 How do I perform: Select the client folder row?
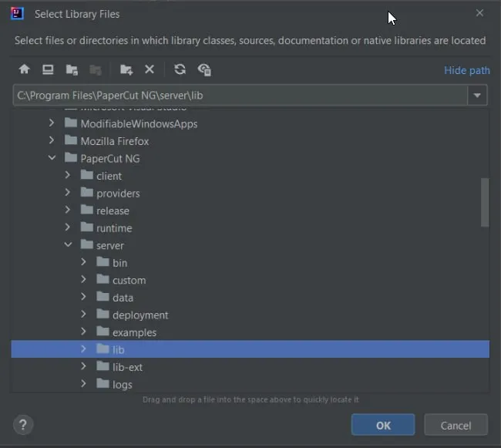click(250, 176)
